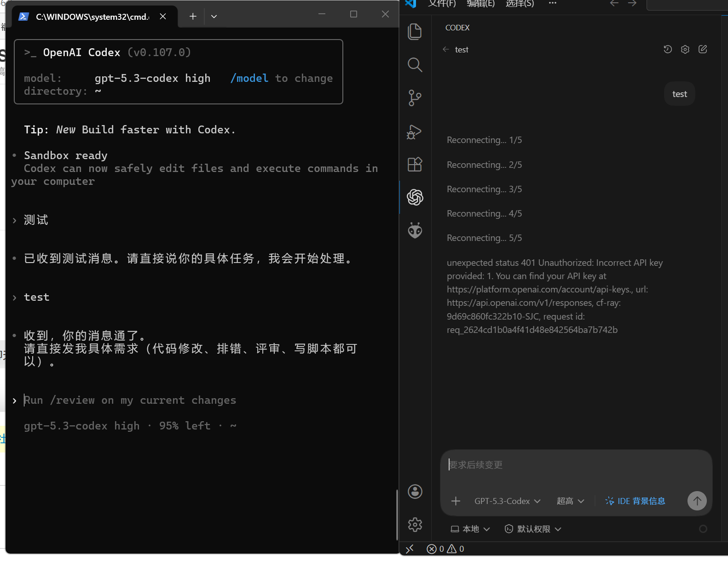The height and width of the screenshot is (561, 728).
Task: Send the Codex message with arrow button
Action: pyautogui.click(x=697, y=501)
